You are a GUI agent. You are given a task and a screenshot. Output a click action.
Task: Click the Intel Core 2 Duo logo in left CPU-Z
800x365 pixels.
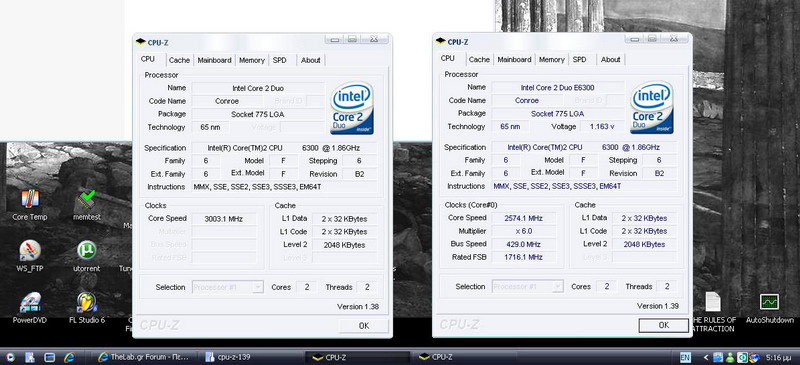(352, 108)
